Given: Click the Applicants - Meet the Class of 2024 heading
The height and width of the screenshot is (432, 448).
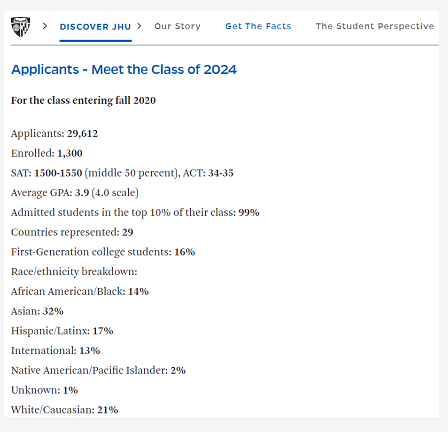Looking at the screenshot, I should point(124,69).
